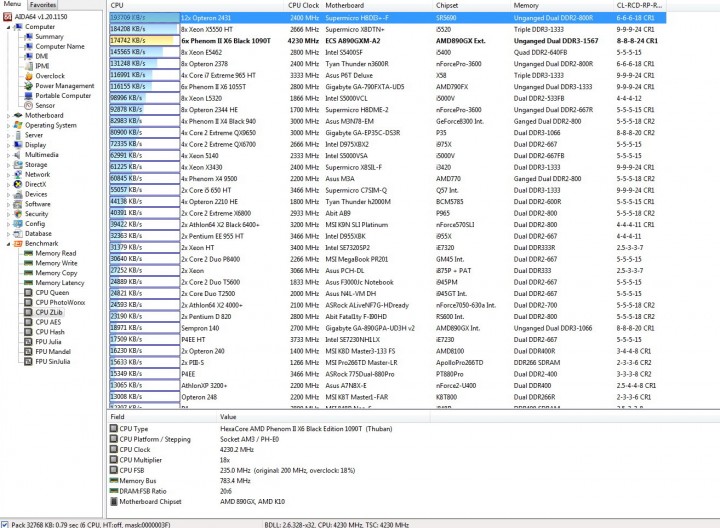Screen dimensions: 720x528
Task: Switch to the Favorites tab
Action: pyautogui.click(x=43, y=5)
